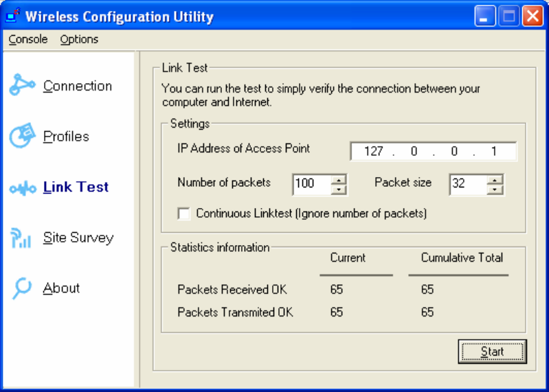This screenshot has height=392, width=549.
Task: Click the Connection sidebar icon
Action: 21,85
